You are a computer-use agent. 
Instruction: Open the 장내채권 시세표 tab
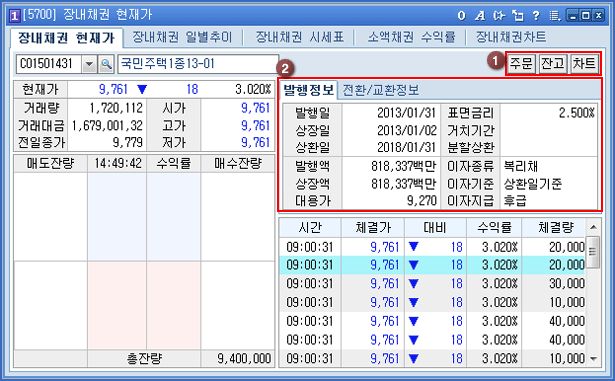300,37
